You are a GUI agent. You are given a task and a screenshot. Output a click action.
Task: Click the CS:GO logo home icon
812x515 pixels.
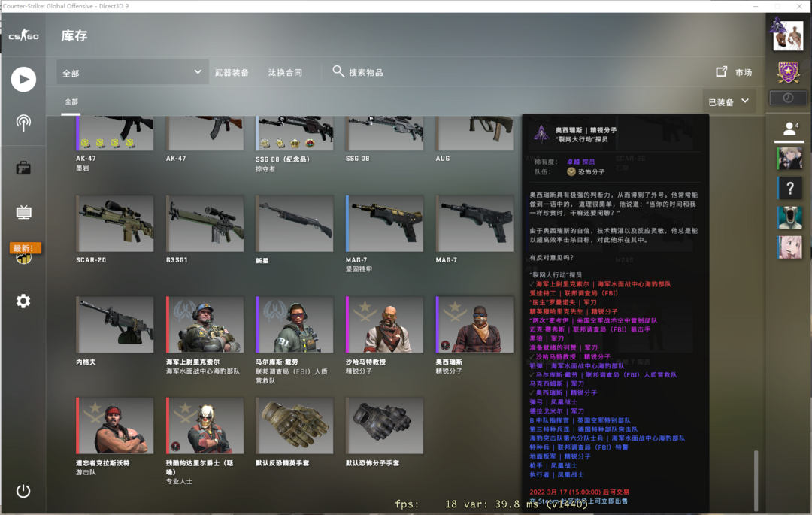23,36
